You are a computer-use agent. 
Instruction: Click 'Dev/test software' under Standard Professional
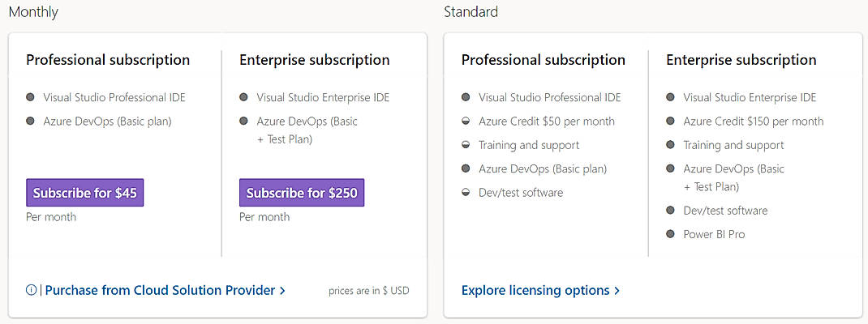(x=520, y=193)
